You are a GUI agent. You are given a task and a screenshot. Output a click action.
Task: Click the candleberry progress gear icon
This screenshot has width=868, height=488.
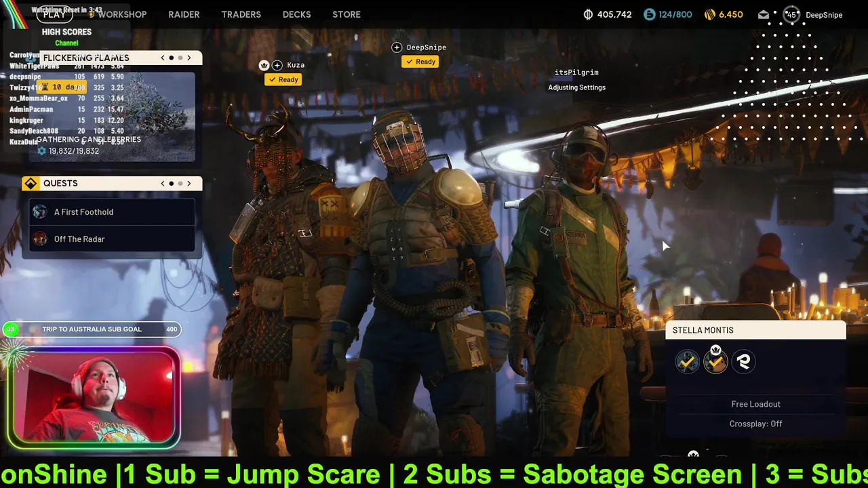(41, 151)
